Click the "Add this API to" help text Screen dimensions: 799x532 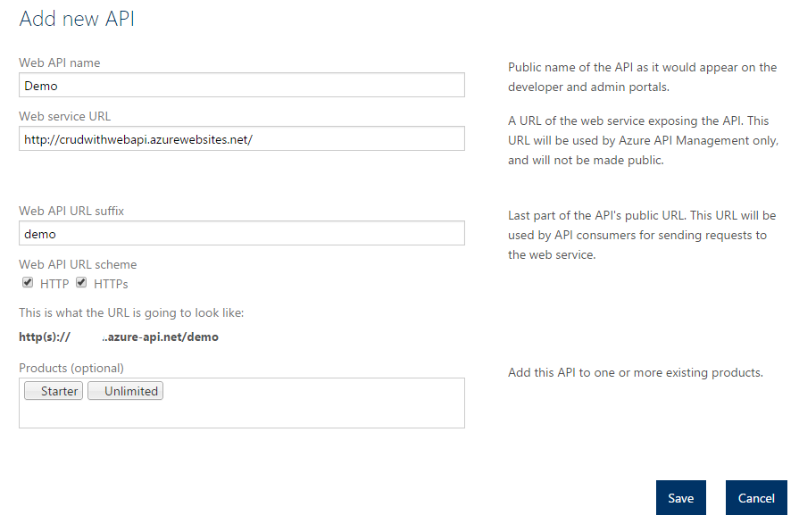[635, 372]
